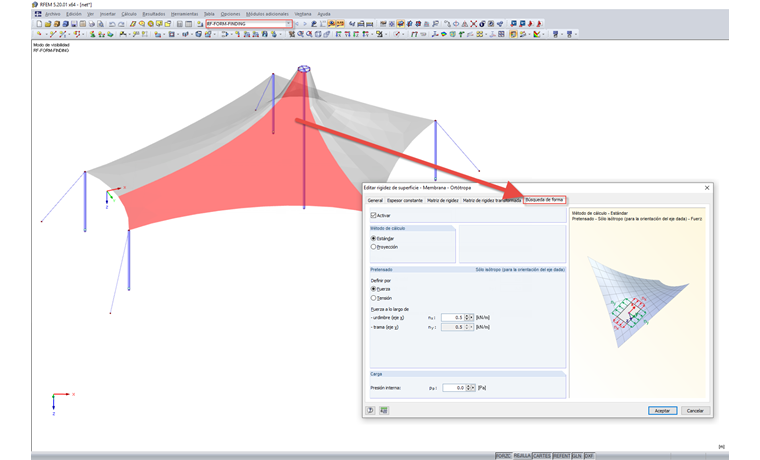
Task: Open the Presión interna value dropdown arrow
Action: click(x=473, y=388)
